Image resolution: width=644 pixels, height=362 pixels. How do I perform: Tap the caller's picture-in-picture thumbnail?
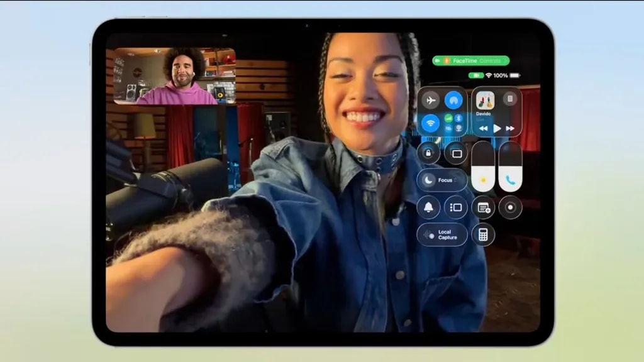[x=175, y=76]
